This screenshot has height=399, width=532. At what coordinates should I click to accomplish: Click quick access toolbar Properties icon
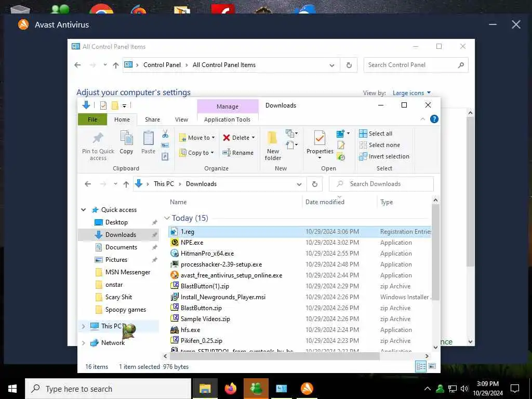tap(103, 105)
